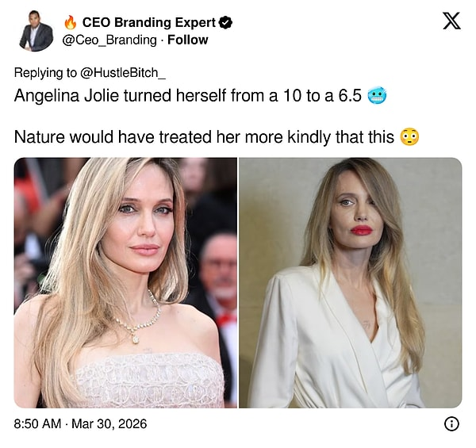Click the flushed face emoji in the tweet
This screenshot has height=448, width=476.
[410, 137]
